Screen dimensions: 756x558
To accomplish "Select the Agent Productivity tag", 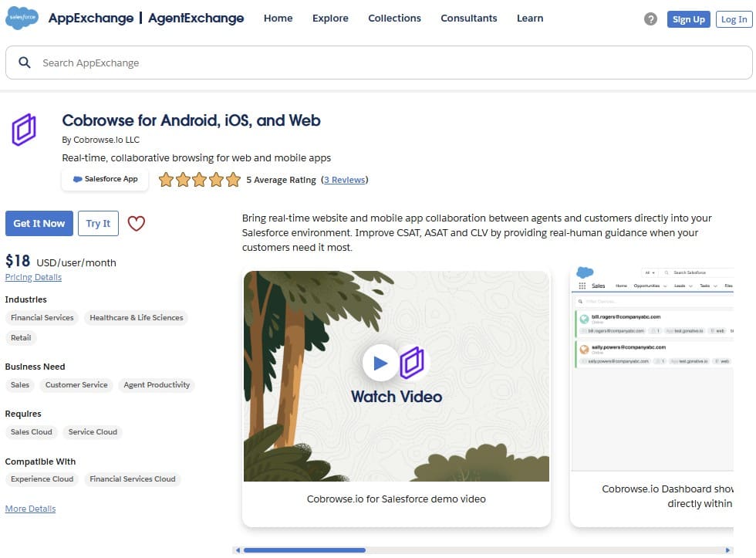I will point(157,385).
